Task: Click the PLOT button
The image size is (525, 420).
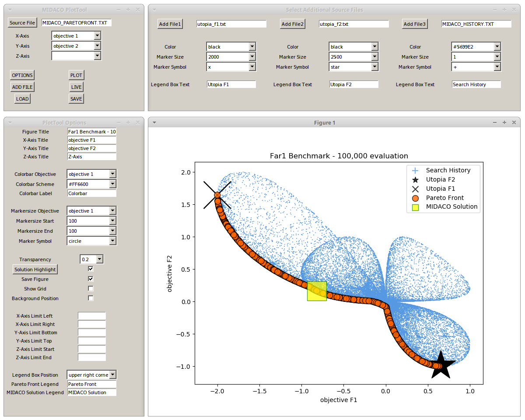Action: click(77, 75)
